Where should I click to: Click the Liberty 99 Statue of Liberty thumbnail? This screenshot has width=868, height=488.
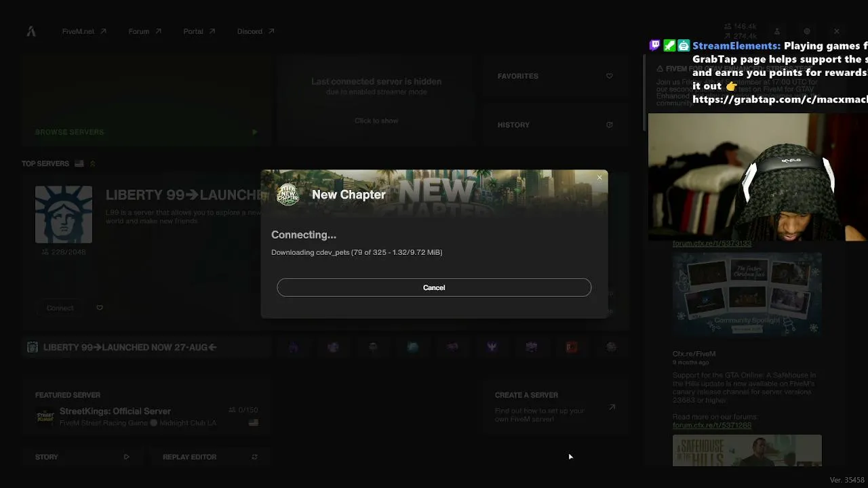click(x=64, y=214)
